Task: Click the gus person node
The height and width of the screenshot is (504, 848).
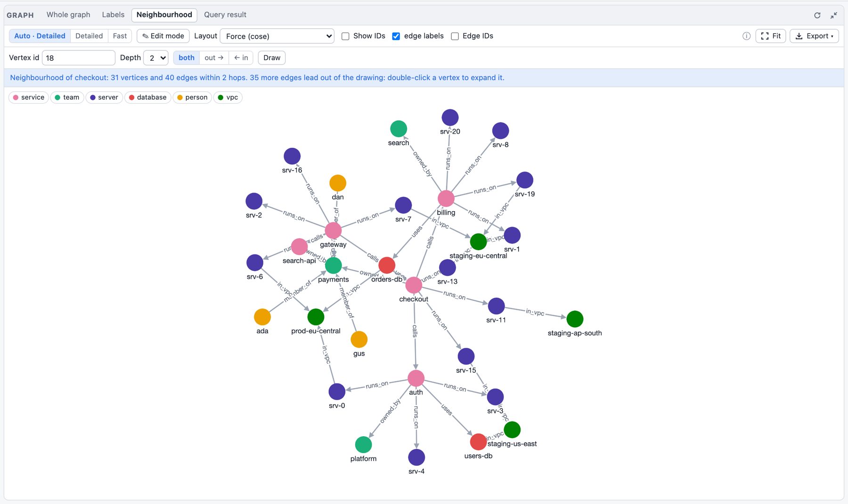Action: coord(359,339)
